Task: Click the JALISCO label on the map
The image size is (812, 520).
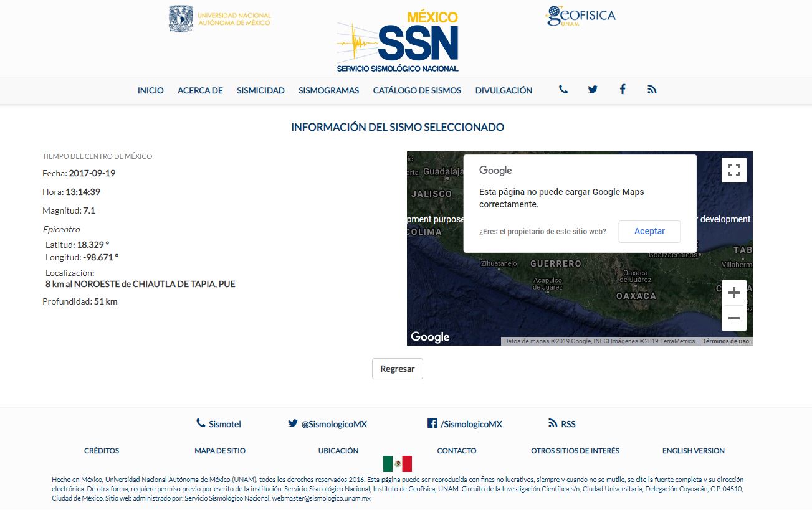Action: (x=431, y=194)
